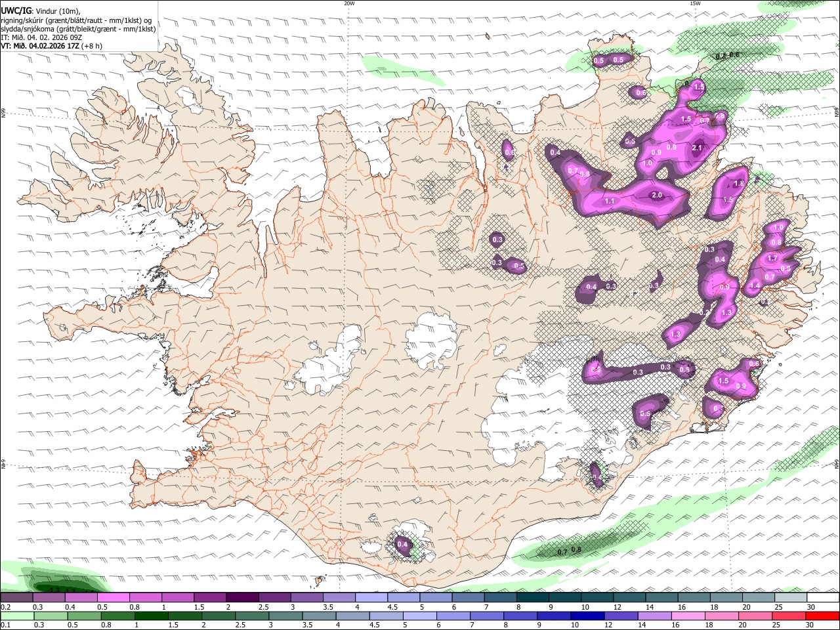Click the 'rigning/skúrir' legend description line
This screenshot has width=840, height=630.
coord(76,20)
